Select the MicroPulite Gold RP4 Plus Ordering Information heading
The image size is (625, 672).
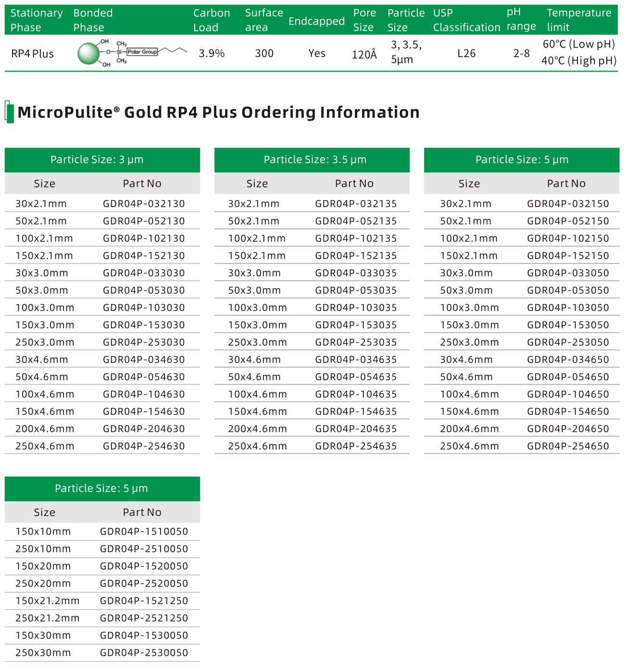[x=219, y=112]
